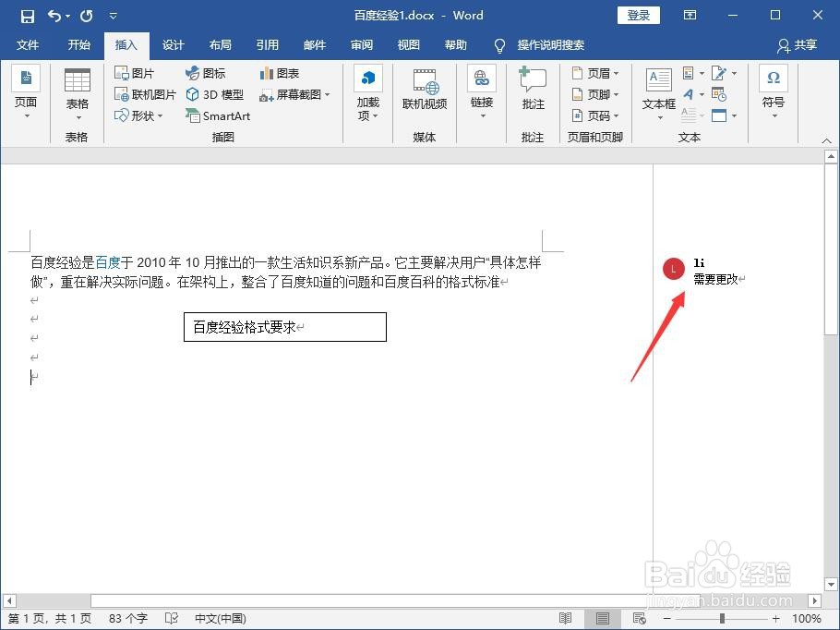Open the 页眉 header dropdown
840x630 pixels.
[595, 73]
